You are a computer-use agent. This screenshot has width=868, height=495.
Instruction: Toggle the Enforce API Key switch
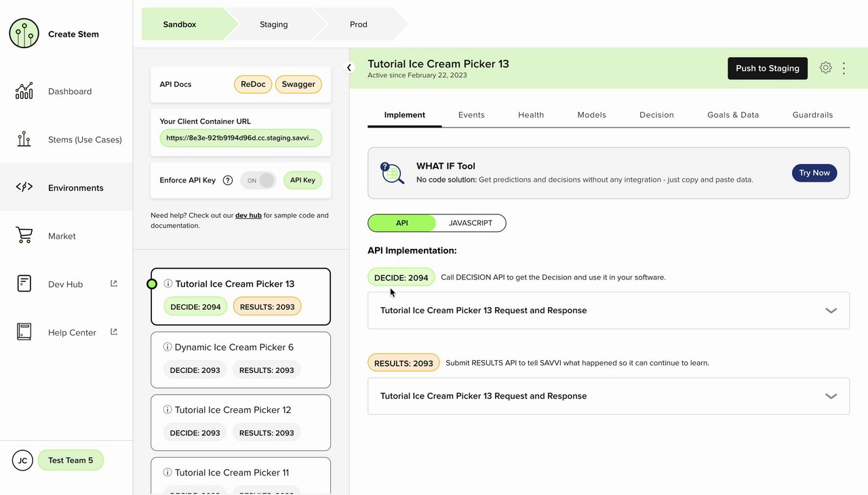coord(258,180)
